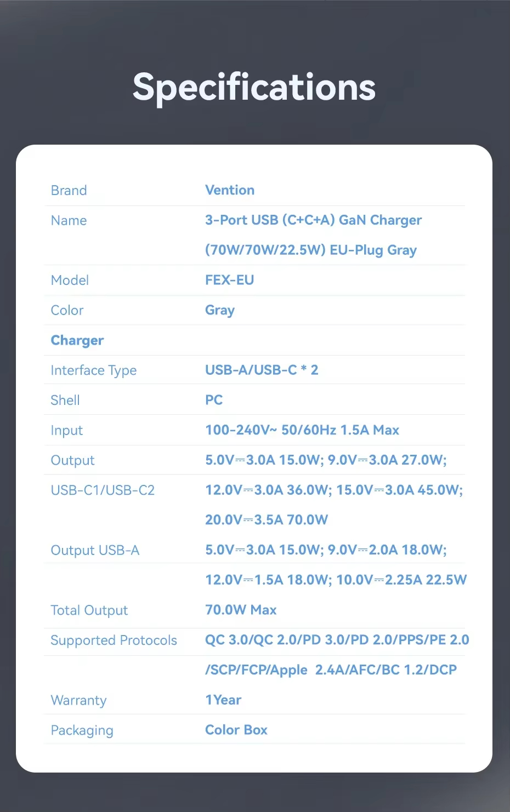Select the USB-A/USB-C * 2 interface value
This screenshot has width=510, height=812.
tap(262, 370)
